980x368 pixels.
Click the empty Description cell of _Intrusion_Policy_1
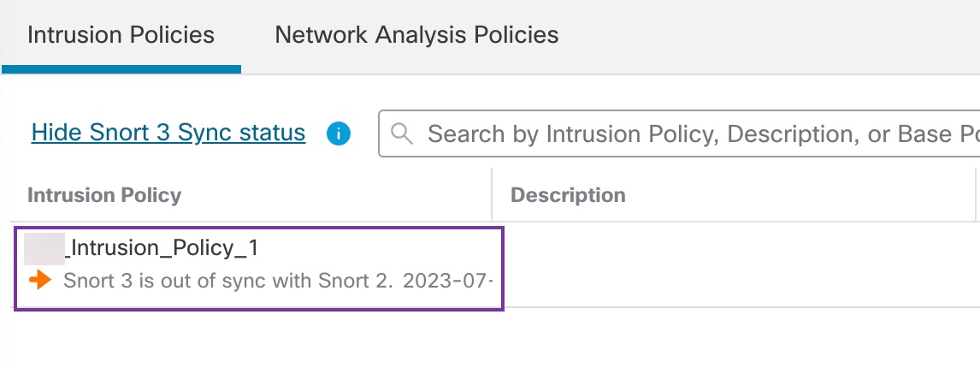(735, 264)
